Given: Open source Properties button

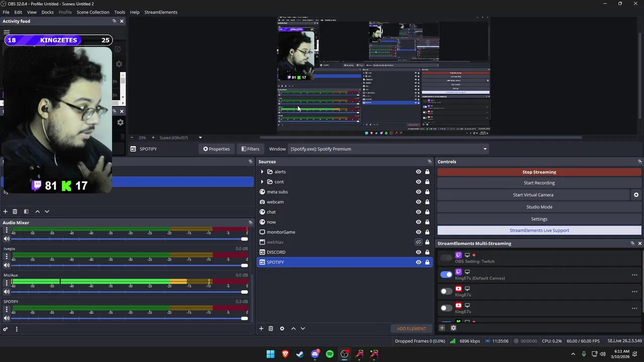Looking at the screenshot, I should pyautogui.click(x=216, y=149).
